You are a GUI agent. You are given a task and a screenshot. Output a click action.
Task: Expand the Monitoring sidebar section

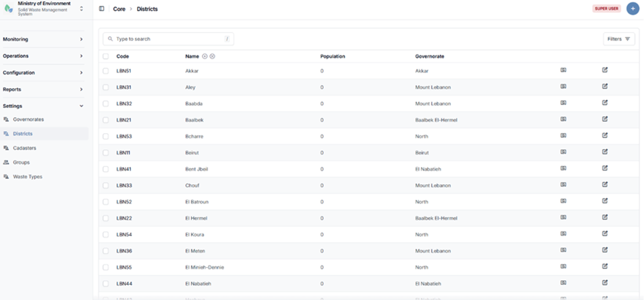pyautogui.click(x=43, y=40)
